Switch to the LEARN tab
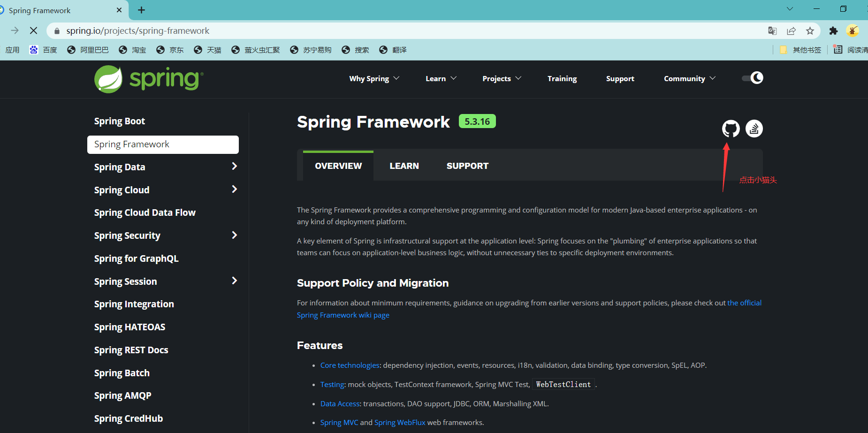The width and height of the screenshot is (868, 433). [404, 166]
